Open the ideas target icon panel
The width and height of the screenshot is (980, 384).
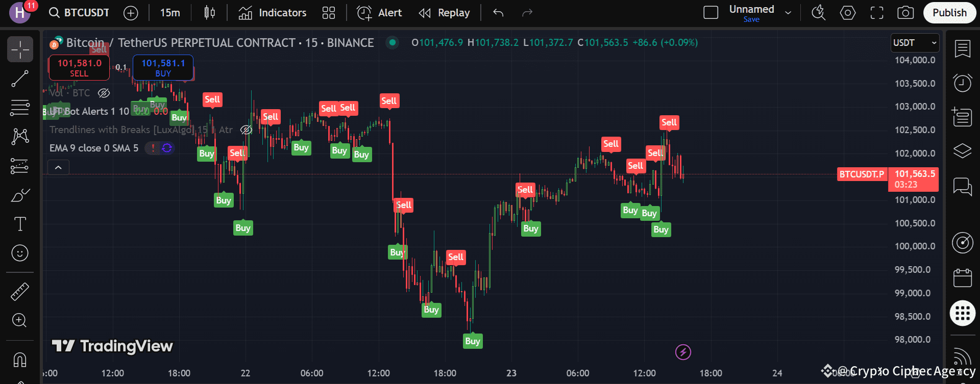963,243
